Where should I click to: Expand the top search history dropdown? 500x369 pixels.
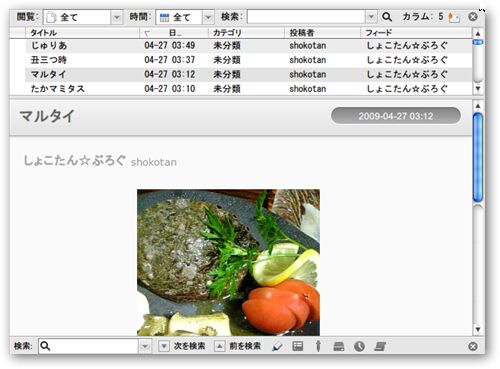371,17
